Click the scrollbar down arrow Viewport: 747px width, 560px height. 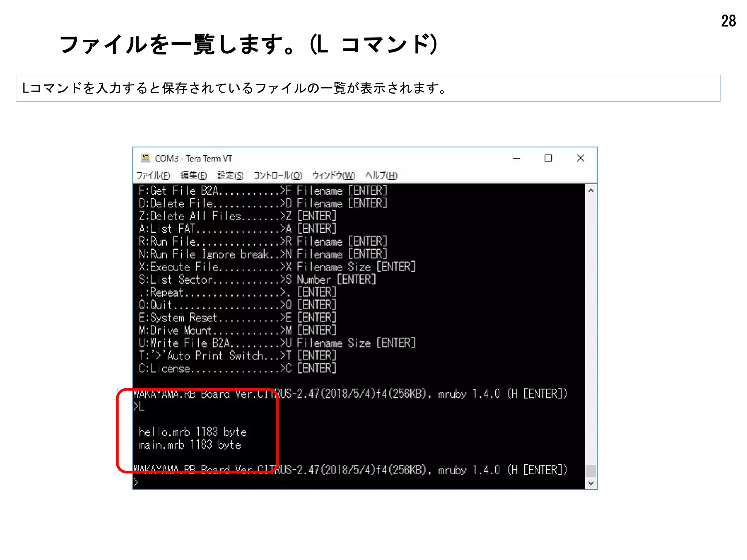(591, 483)
